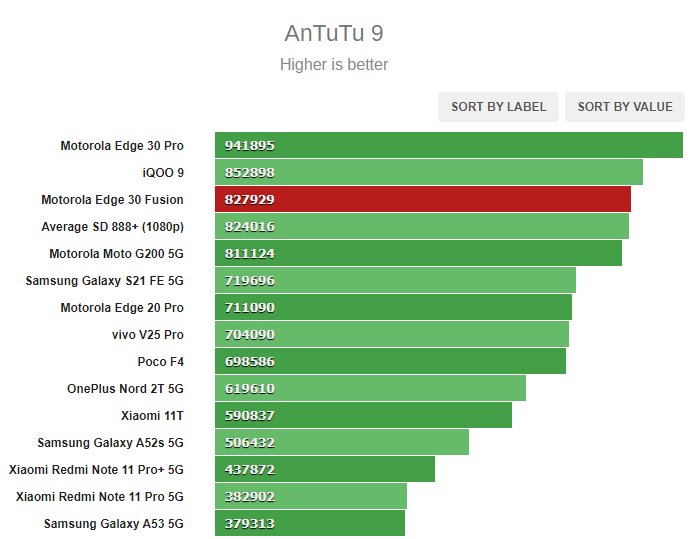The image size is (690, 539).
Task: Click the Motorola Edge 30 Fusion label
Action: [112, 200]
